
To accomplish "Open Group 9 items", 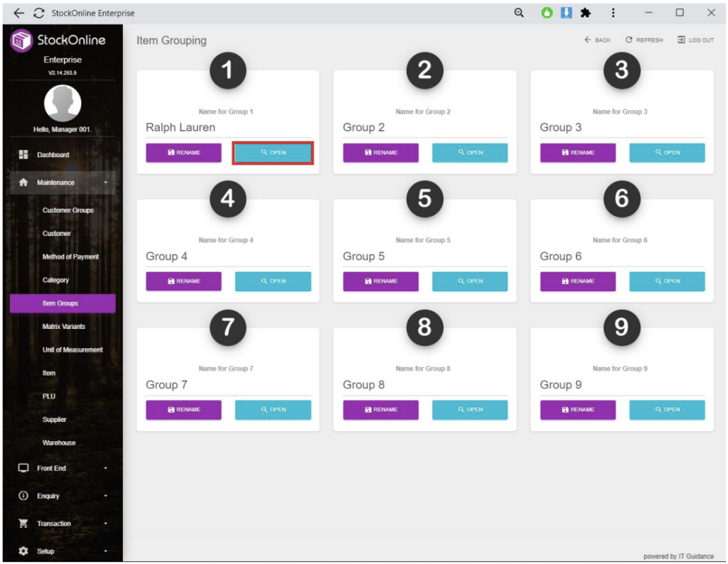I will 667,410.
